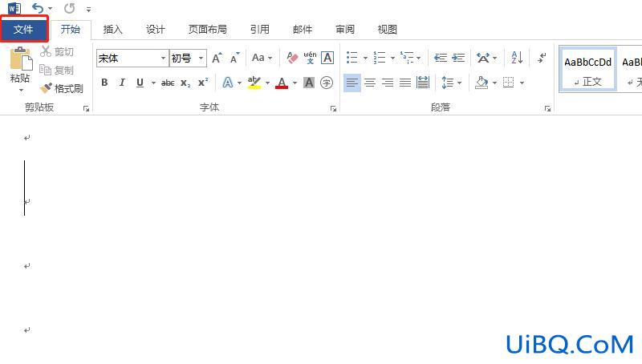Click the Shading paint bucket icon
The height and width of the screenshot is (364, 642).
point(482,83)
